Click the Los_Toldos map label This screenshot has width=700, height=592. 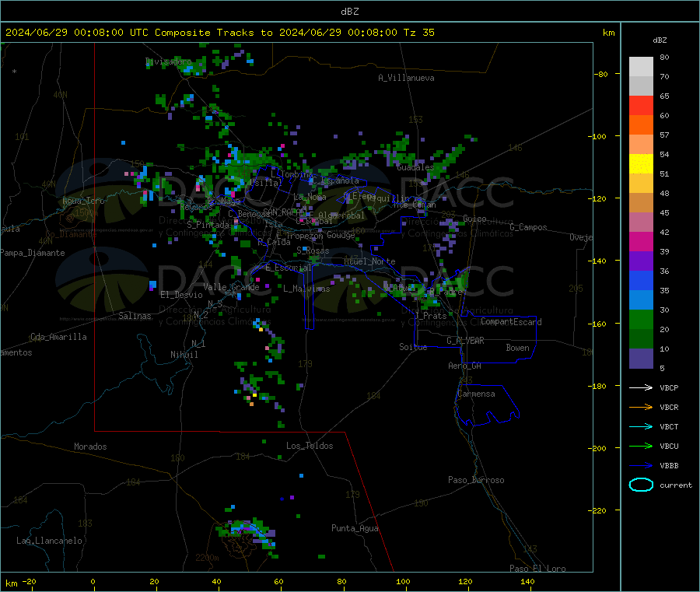click(310, 446)
